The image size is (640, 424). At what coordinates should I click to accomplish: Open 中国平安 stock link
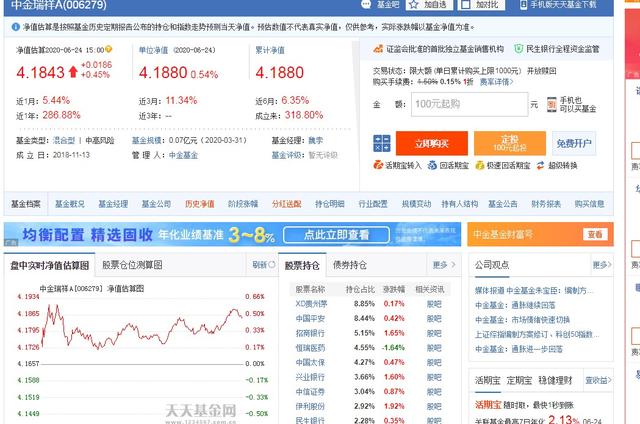pyautogui.click(x=310, y=318)
